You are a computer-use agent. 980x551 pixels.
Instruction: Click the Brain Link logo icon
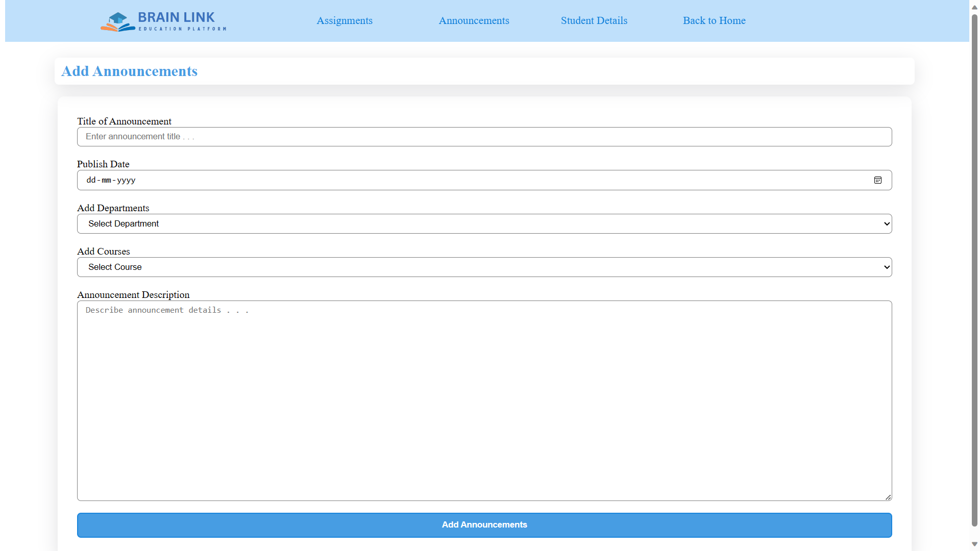pos(117,21)
